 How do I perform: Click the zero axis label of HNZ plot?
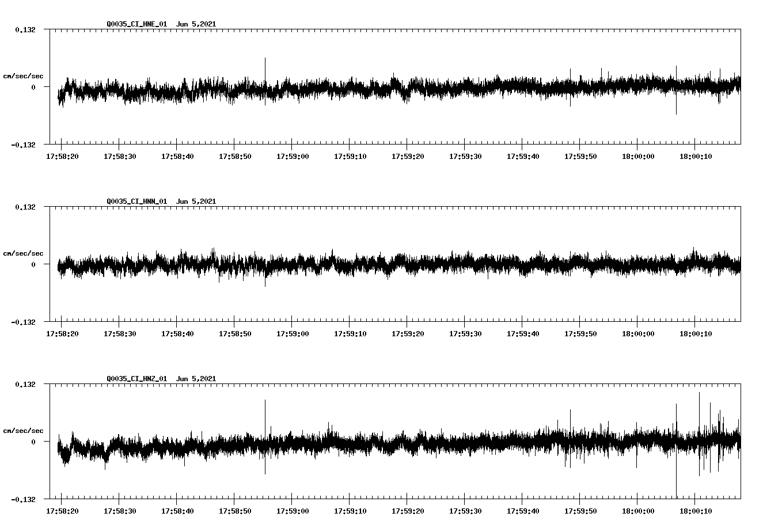click(33, 442)
